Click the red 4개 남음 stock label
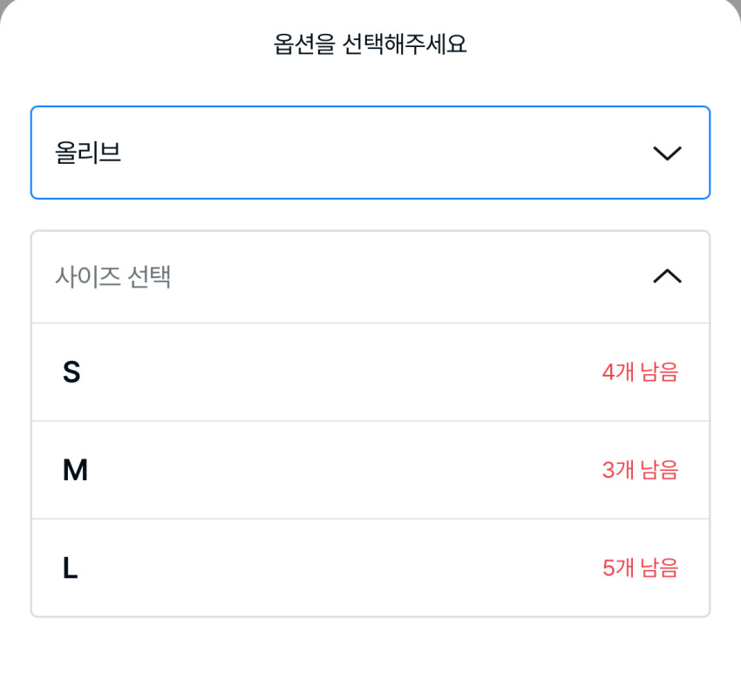This screenshot has height=700, width=741. click(x=640, y=372)
